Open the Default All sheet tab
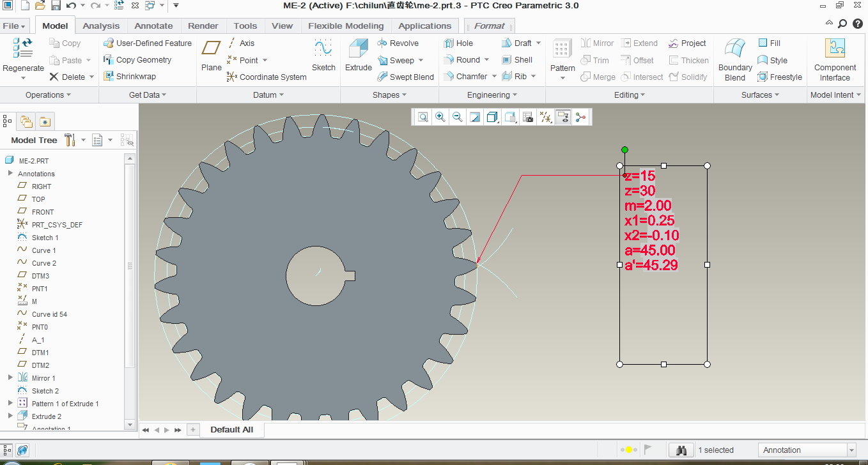868x465 pixels. pyautogui.click(x=232, y=430)
